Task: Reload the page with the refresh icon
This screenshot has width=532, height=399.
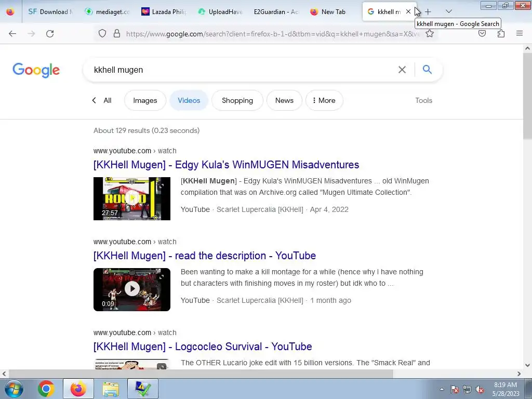Action: pyautogui.click(x=50, y=34)
